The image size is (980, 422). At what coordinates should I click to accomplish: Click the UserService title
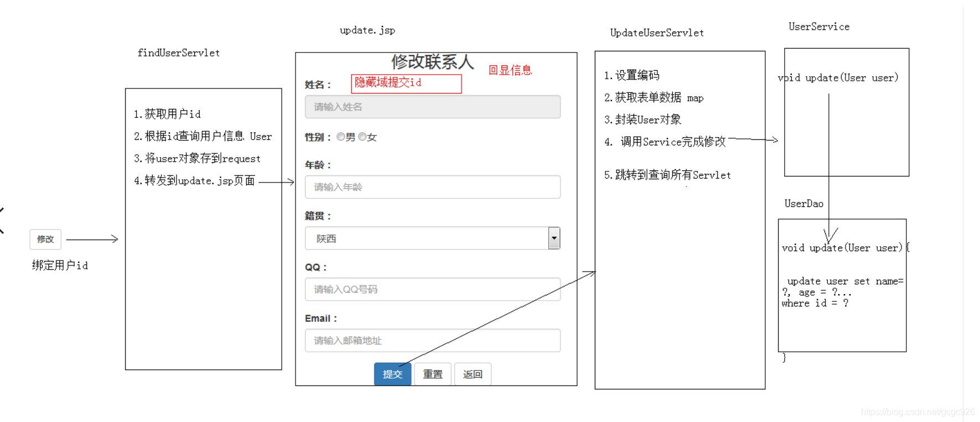[x=819, y=27]
